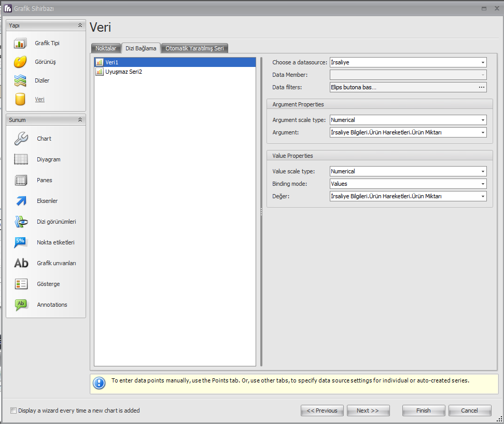Switch to the Noktalar tab

(106, 48)
